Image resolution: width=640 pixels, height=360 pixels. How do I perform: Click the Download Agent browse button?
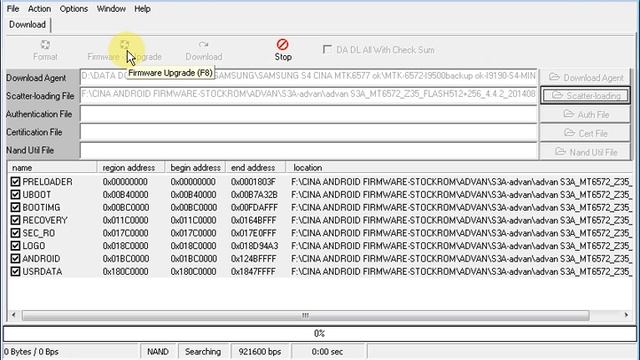(x=585, y=77)
